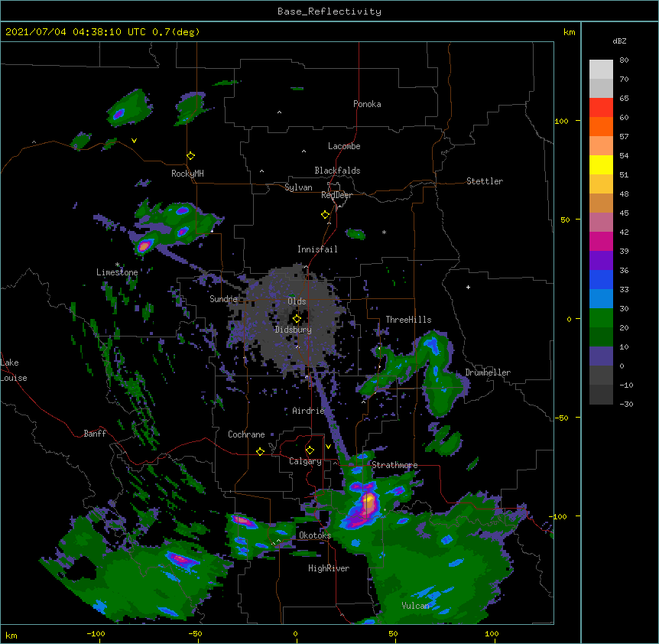Click the Didsbury town label
Screen dimensions: 659x644
point(294,330)
